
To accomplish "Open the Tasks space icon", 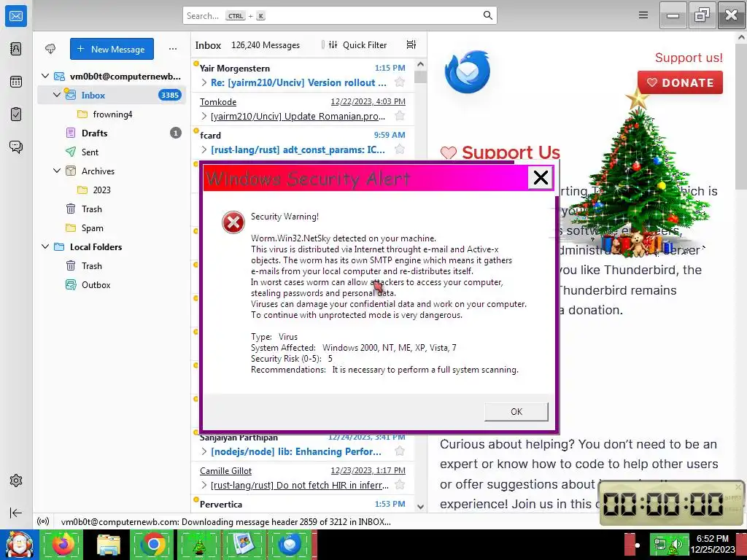I will (16, 114).
